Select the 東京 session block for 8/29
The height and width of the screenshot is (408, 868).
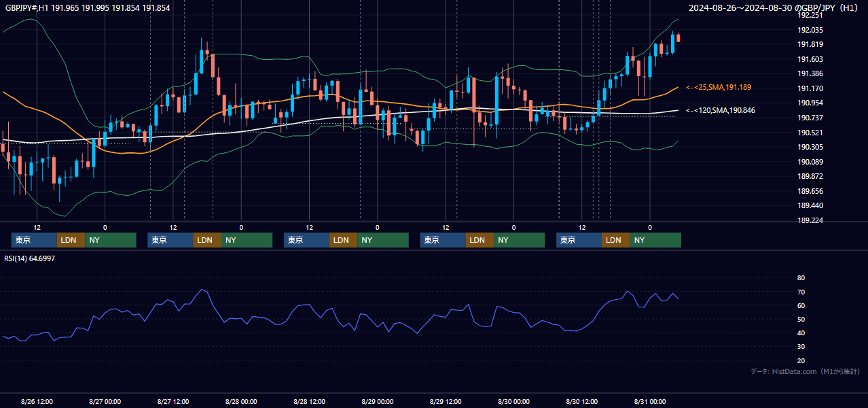tap(443, 240)
